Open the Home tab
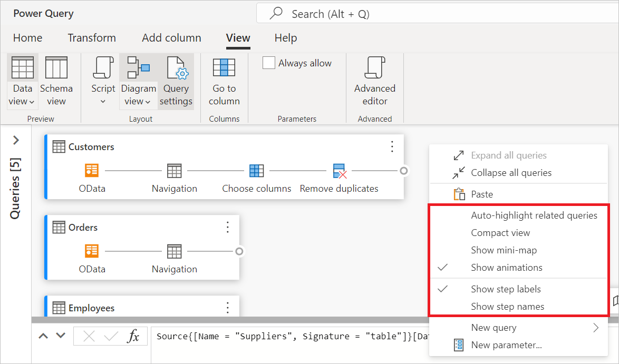This screenshot has width=619, height=364. [x=27, y=38]
